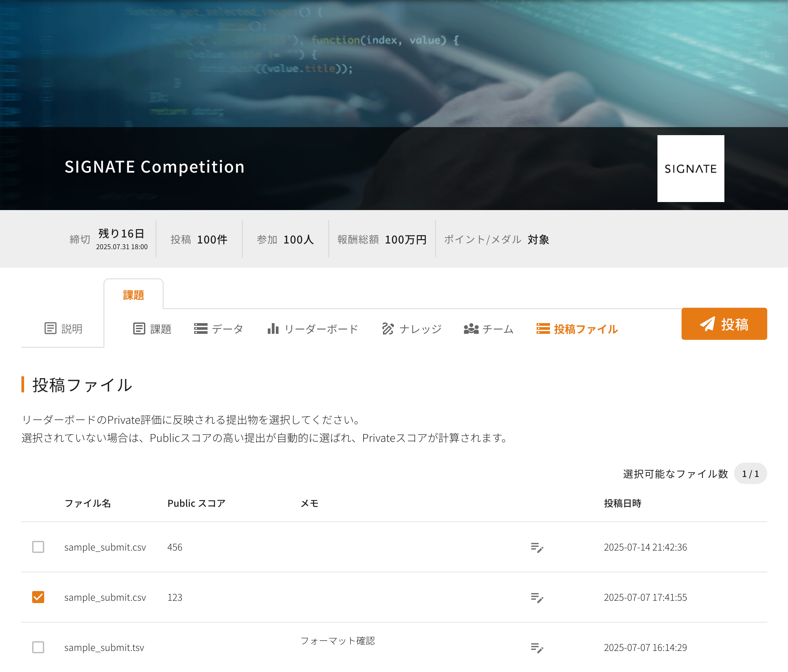Click memo edit icon for 456 score row
The width and height of the screenshot is (788, 672).
(x=537, y=547)
